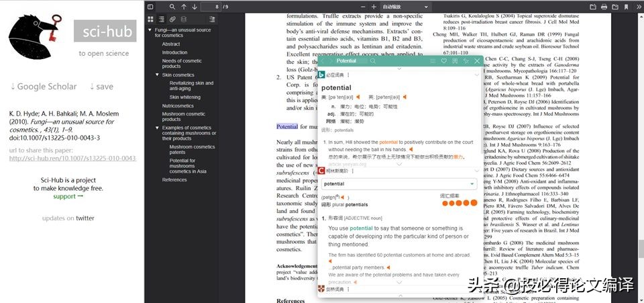This screenshot has width=644, height=303.
Task: Click the Sci-Hub raven logo
Action: pos(35,36)
